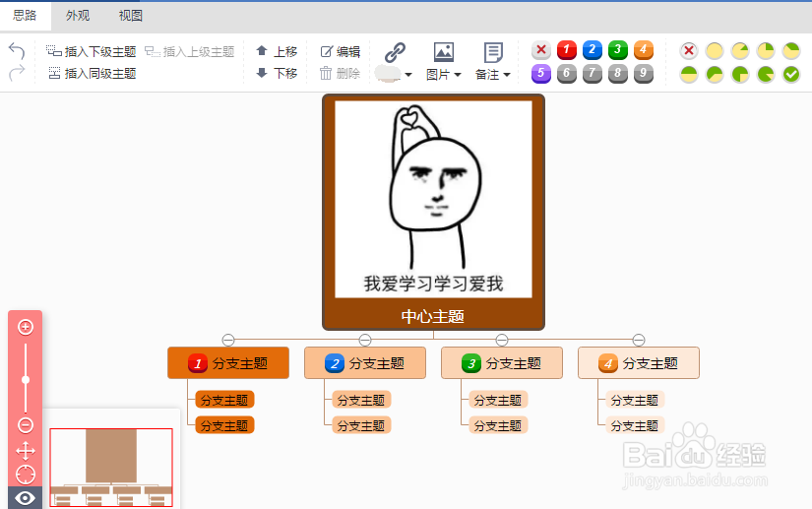Open the 备注 dropdown menu
The width and height of the screenshot is (812, 509).
[493, 75]
